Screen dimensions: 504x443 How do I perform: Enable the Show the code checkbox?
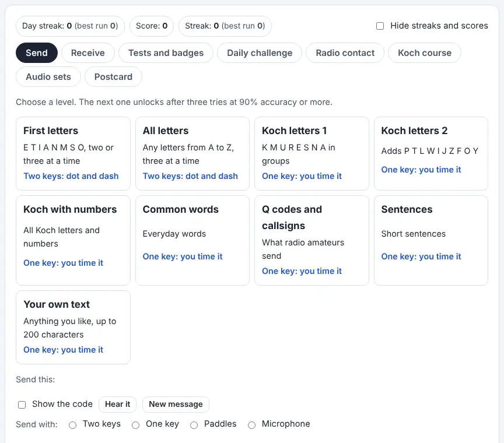pos(22,405)
